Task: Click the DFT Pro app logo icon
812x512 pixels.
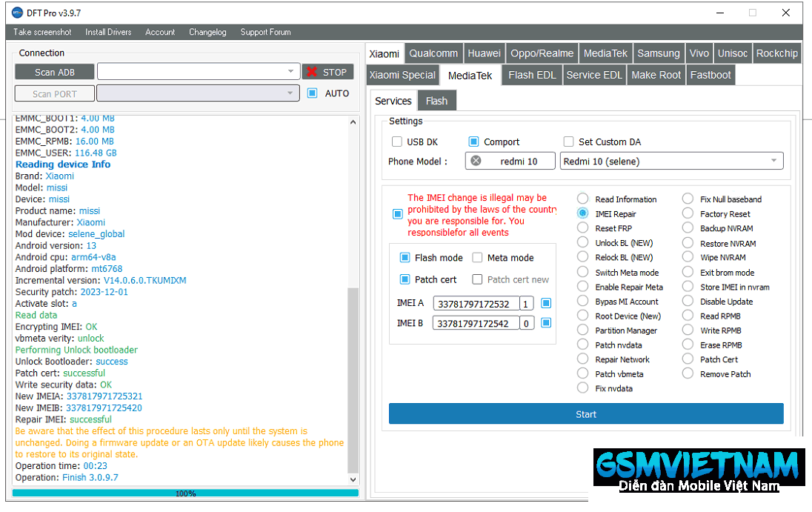Action: coord(18,13)
